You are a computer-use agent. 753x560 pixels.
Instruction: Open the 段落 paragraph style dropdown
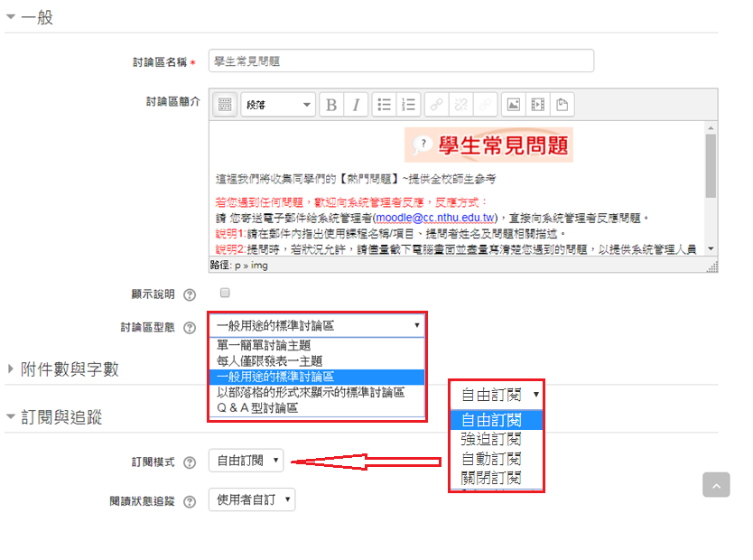(277, 104)
